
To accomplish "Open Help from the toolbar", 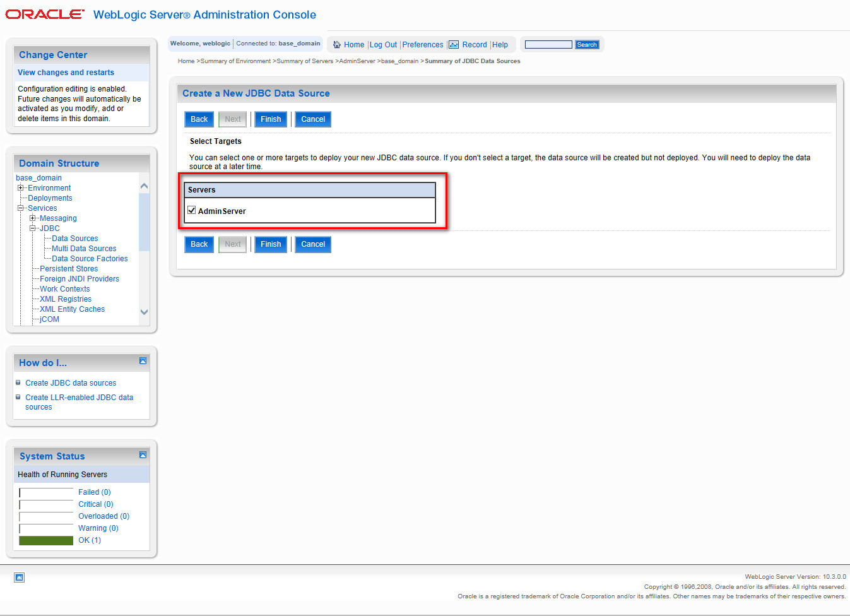I will click(x=500, y=45).
